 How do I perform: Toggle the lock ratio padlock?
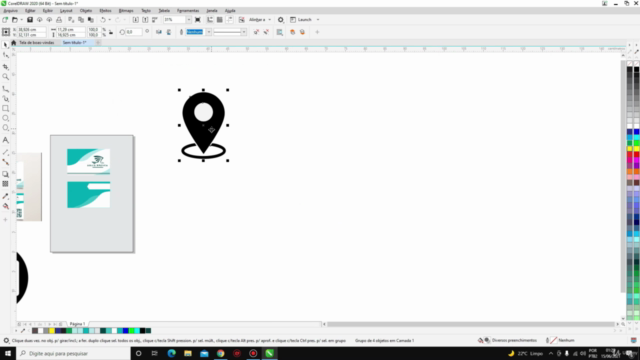111,32
